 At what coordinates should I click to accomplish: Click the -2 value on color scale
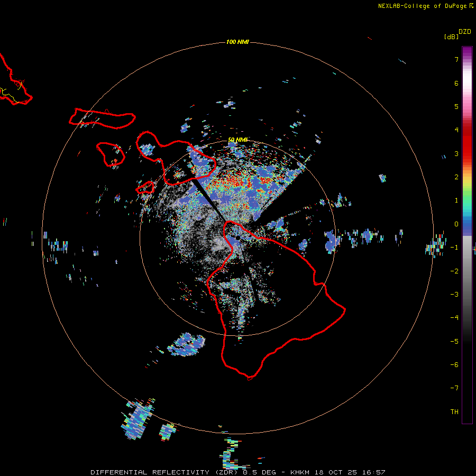(x=454, y=271)
